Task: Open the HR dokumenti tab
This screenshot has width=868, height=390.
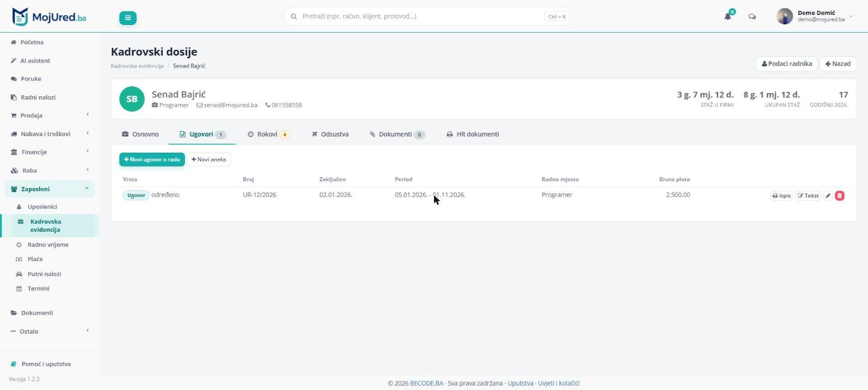Action: click(473, 134)
